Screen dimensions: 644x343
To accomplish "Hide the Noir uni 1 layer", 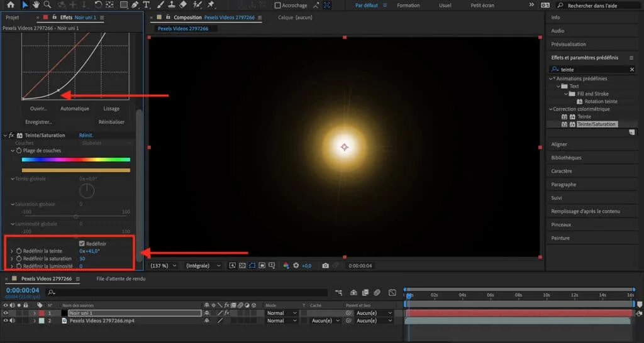I will [x=6, y=313].
